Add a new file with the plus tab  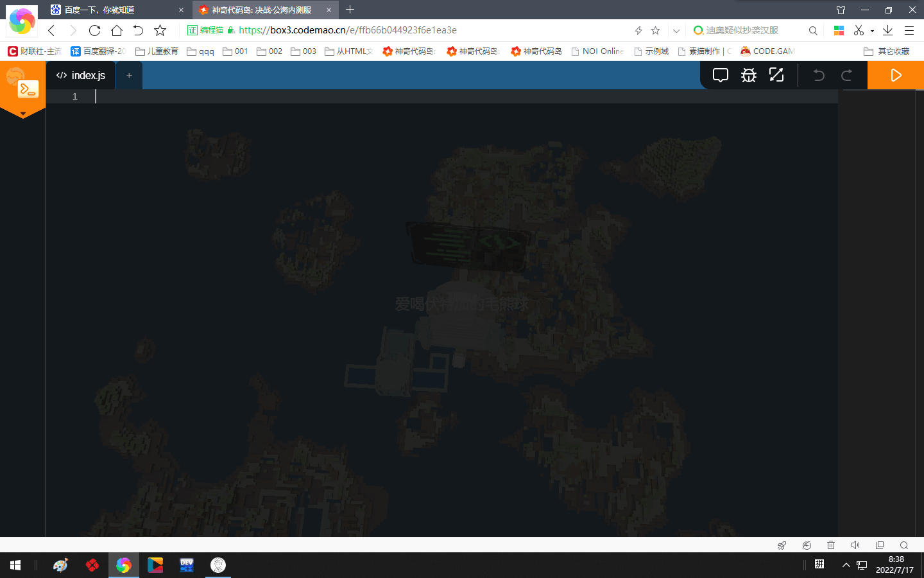coord(129,75)
